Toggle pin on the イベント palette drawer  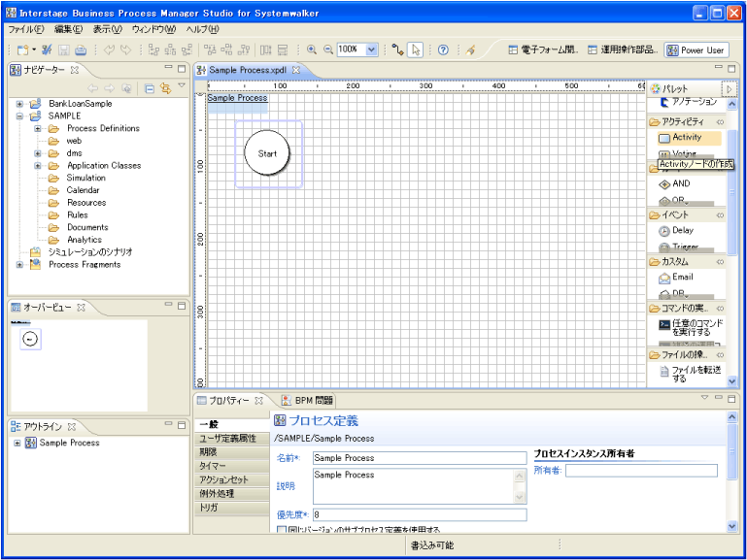[720, 215]
